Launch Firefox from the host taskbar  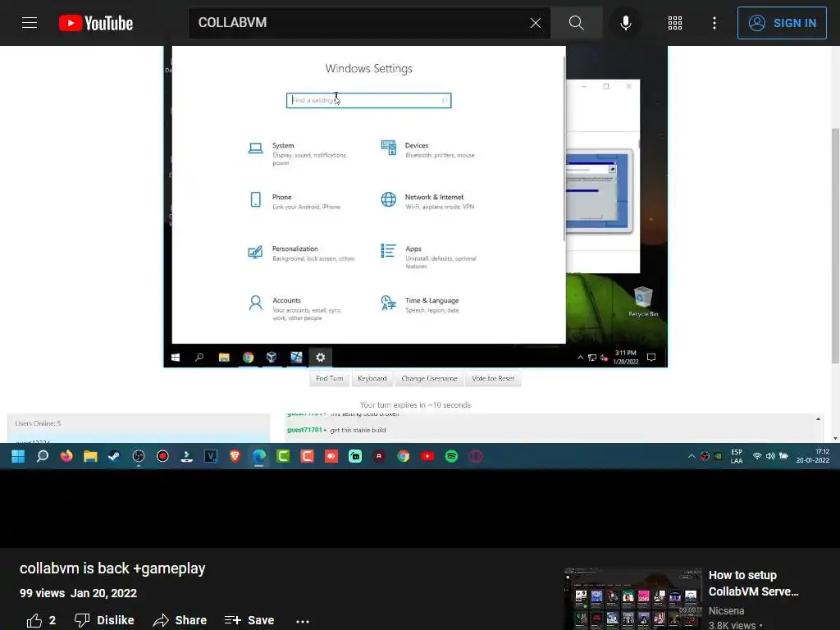click(66, 456)
